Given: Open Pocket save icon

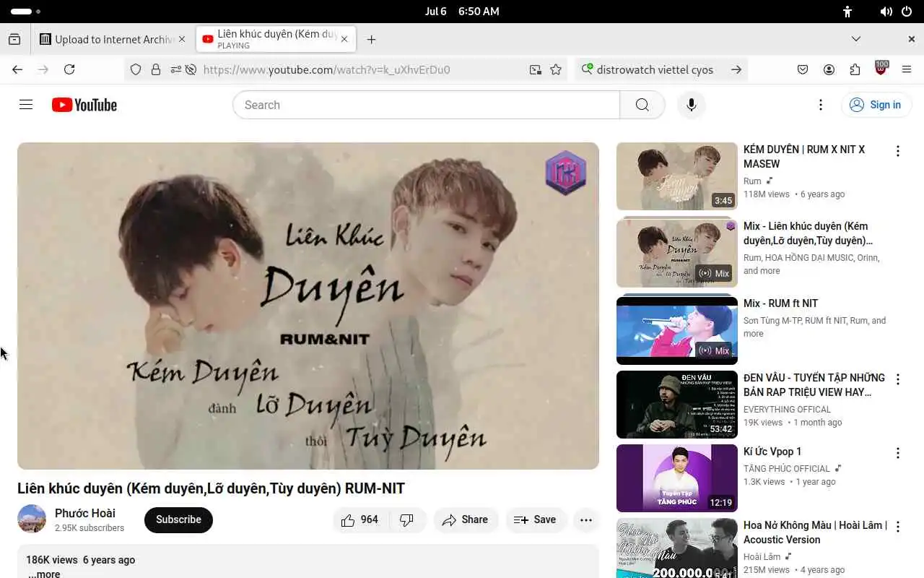Looking at the screenshot, I should coord(803,69).
